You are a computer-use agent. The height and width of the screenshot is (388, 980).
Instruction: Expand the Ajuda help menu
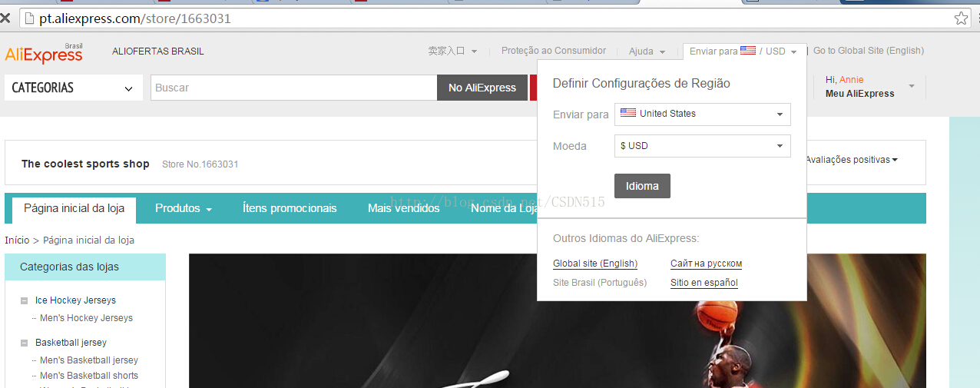click(647, 51)
